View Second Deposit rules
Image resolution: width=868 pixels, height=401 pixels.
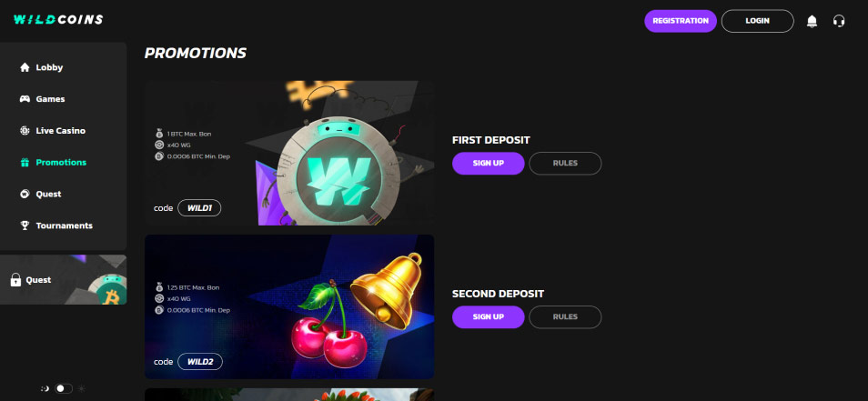pos(565,317)
